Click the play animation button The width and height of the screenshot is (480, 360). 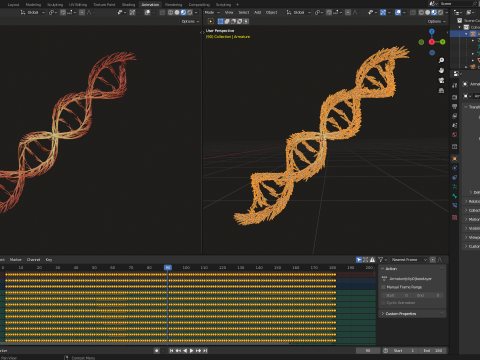tap(192, 351)
